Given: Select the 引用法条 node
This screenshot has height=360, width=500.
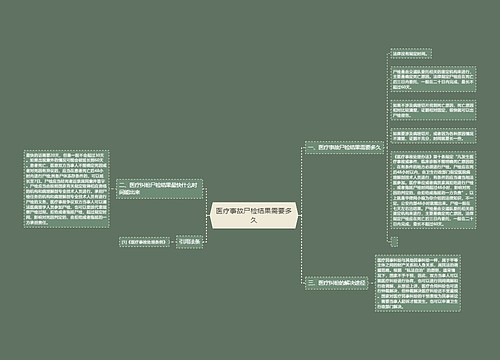Looking at the screenshot, I should pyautogui.click(x=189, y=242).
